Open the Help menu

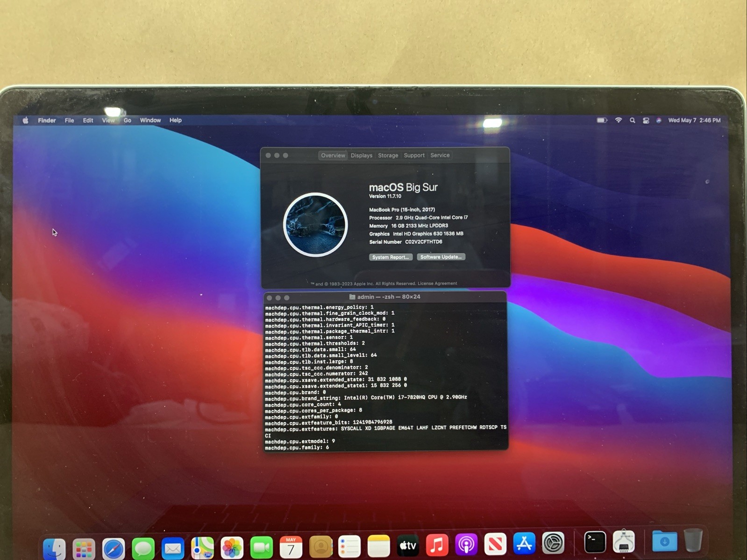pos(176,121)
